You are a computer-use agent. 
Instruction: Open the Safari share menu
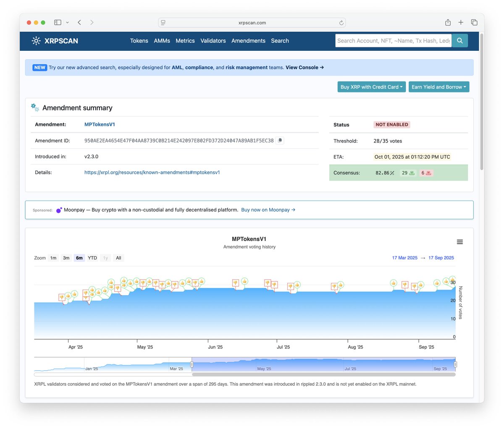(448, 22)
